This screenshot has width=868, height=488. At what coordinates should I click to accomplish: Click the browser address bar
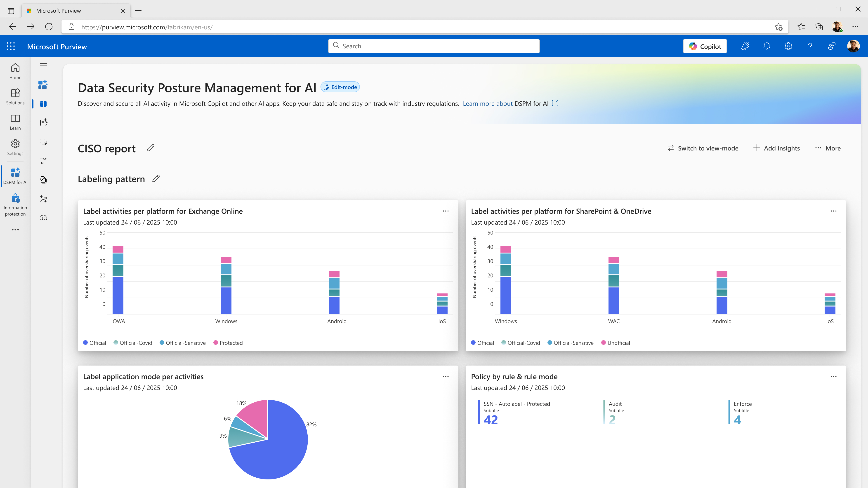pos(425,27)
